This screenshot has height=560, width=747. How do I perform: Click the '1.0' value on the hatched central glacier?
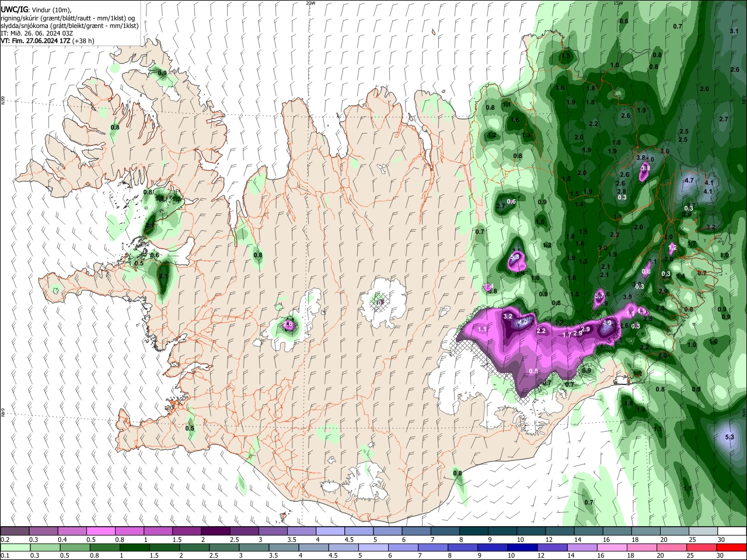[380, 303]
